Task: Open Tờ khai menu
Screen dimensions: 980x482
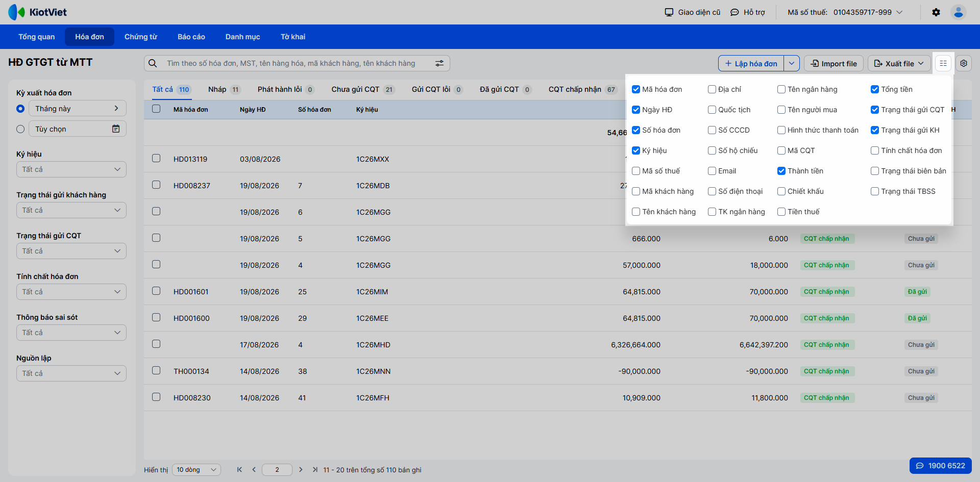Action: (293, 37)
